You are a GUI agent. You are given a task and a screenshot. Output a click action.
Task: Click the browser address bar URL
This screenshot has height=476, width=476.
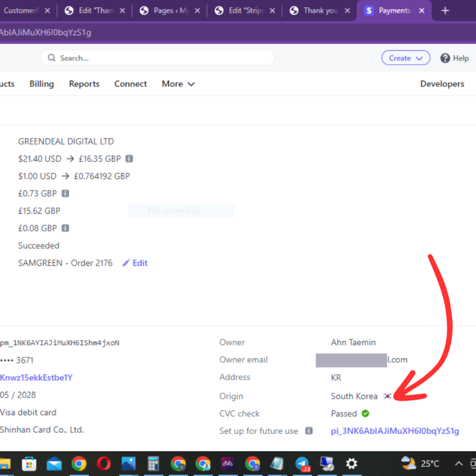[x=46, y=33]
